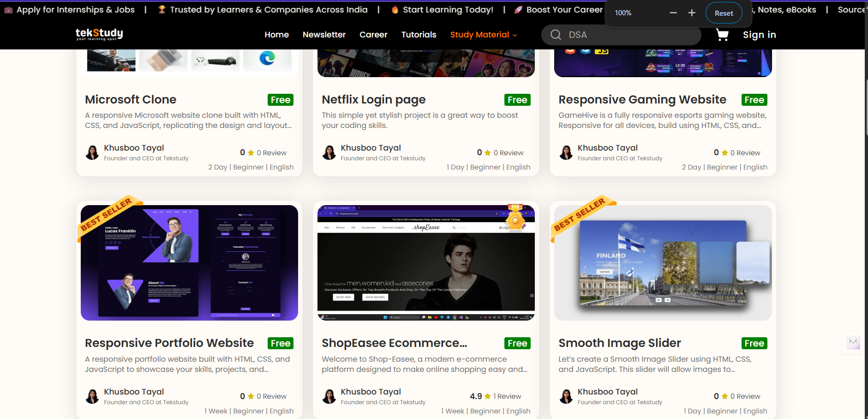Screen dimensions: 868x419
Task: Click Free badge on Responsive Portfolio Website
Action: (281, 343)
